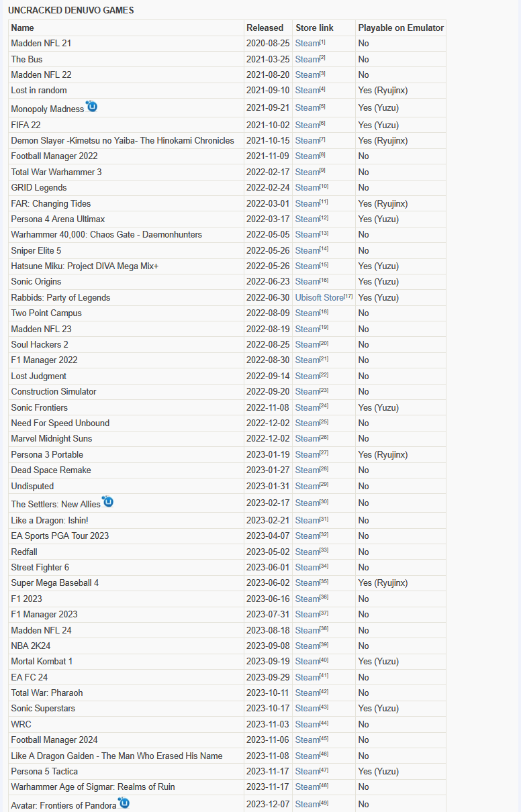Click the 2022-06-30 release date cell
The height and width of the screenshot is (812, 521).
(268, 298)
